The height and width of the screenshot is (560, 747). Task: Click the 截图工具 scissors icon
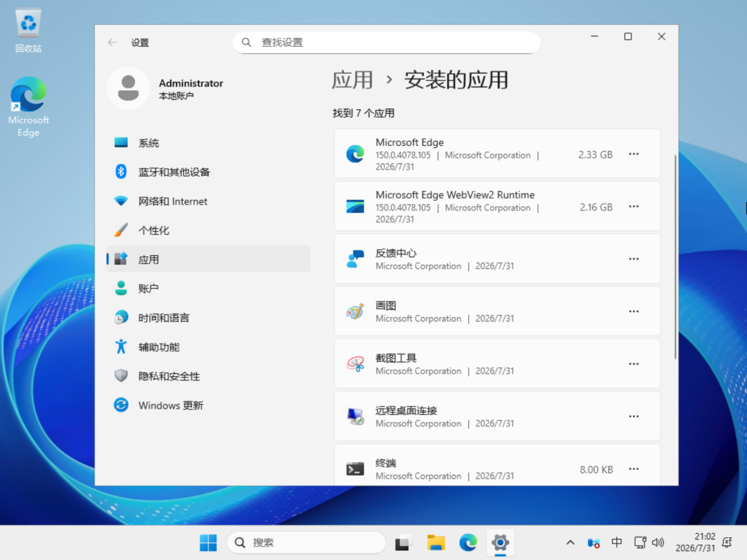click(x=355, y=364)
